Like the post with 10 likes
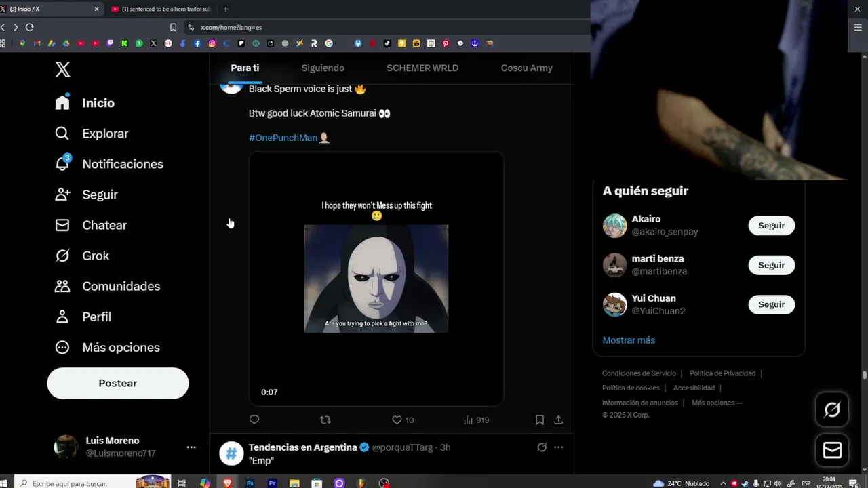The height and width of the screenshot is (488, 868). (x=403, y=420)
